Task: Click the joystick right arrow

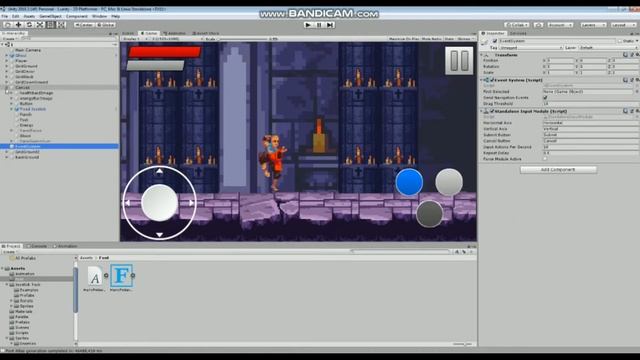Action: [x=191, y=202]
